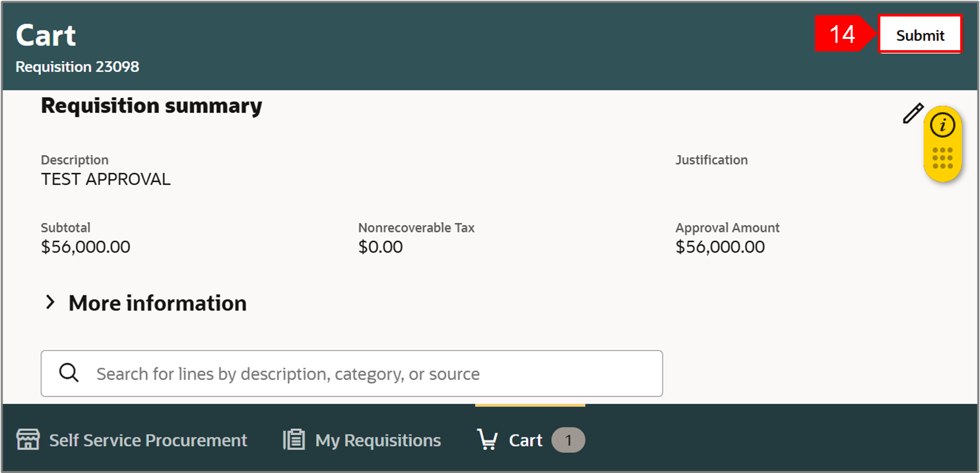The width and height of the screenshot is (980, 473).
Task: Click the magnifier icon in search box
Action: click(x=69, y=373)
